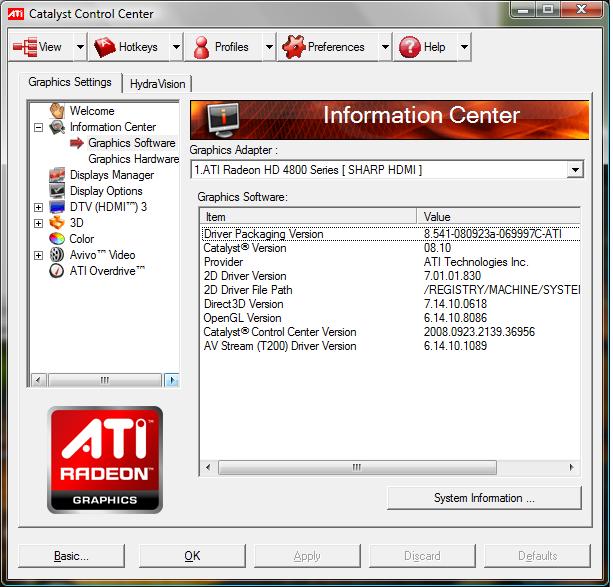Select the Displays Manager icon
613x587 pixels.
pos(57,175)
